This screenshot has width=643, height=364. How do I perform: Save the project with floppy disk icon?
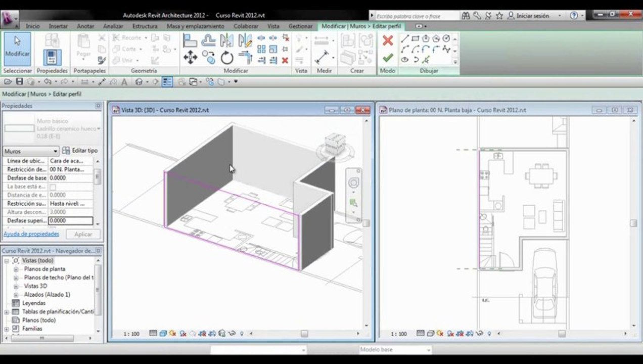coord(19,81)
